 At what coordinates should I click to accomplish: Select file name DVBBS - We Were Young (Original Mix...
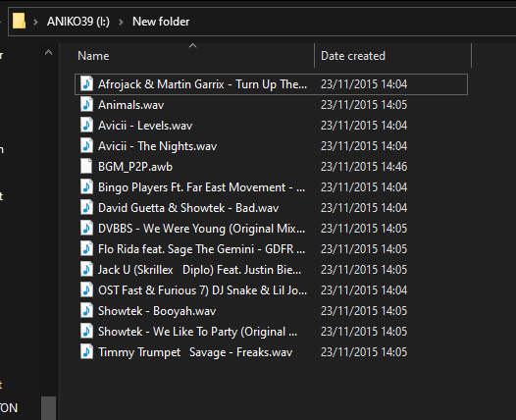(x=201, y=229)
